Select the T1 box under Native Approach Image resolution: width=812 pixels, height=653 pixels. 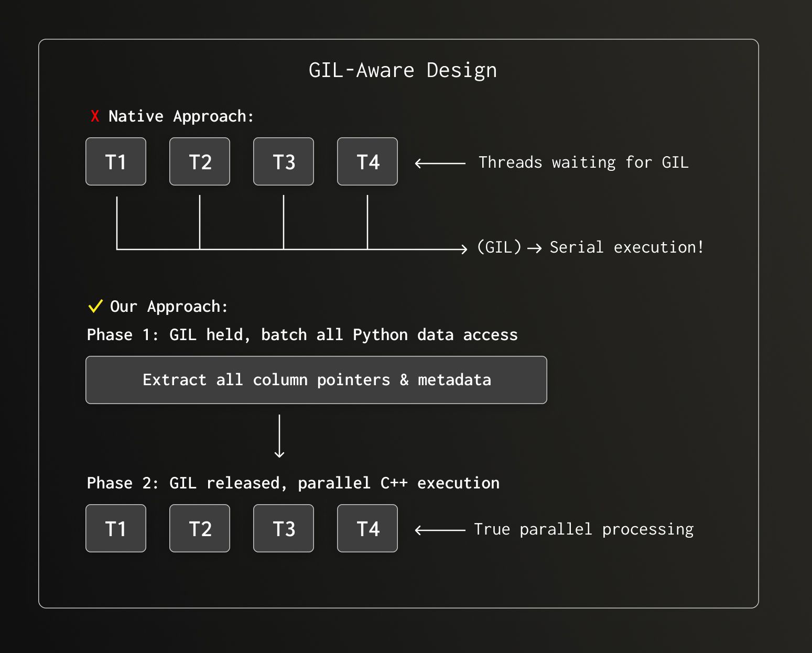[x=116, y=161]
